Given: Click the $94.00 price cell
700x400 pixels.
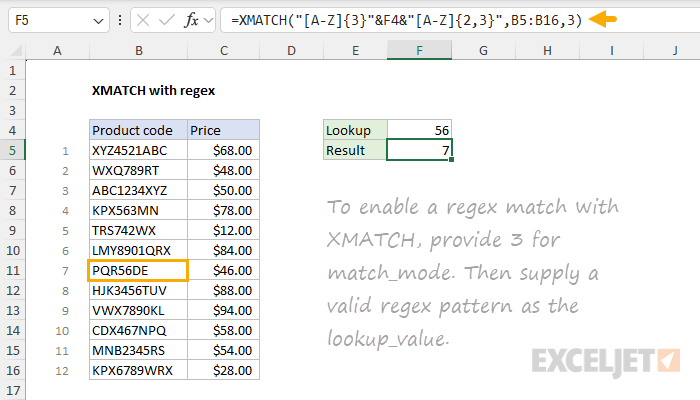Looking at the screenshot, I should tap(223, 310).
